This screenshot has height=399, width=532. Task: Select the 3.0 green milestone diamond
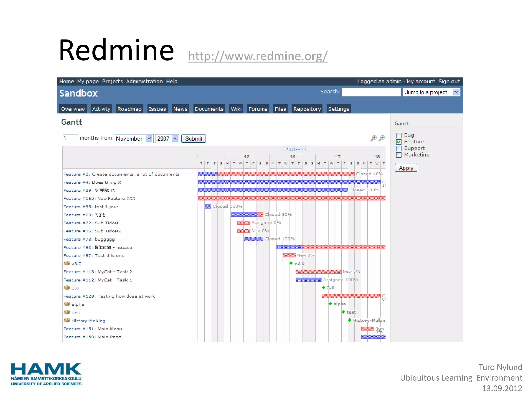point(324,288)
